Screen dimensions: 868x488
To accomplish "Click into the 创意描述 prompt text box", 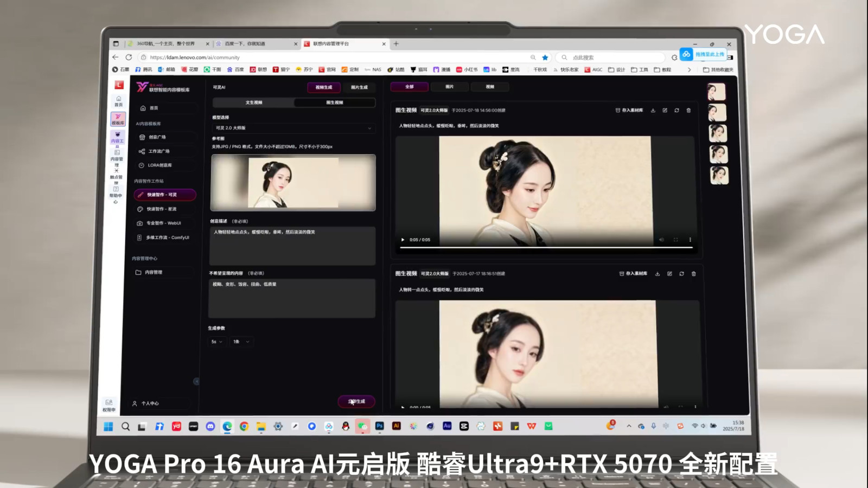I will pos(292,246).
